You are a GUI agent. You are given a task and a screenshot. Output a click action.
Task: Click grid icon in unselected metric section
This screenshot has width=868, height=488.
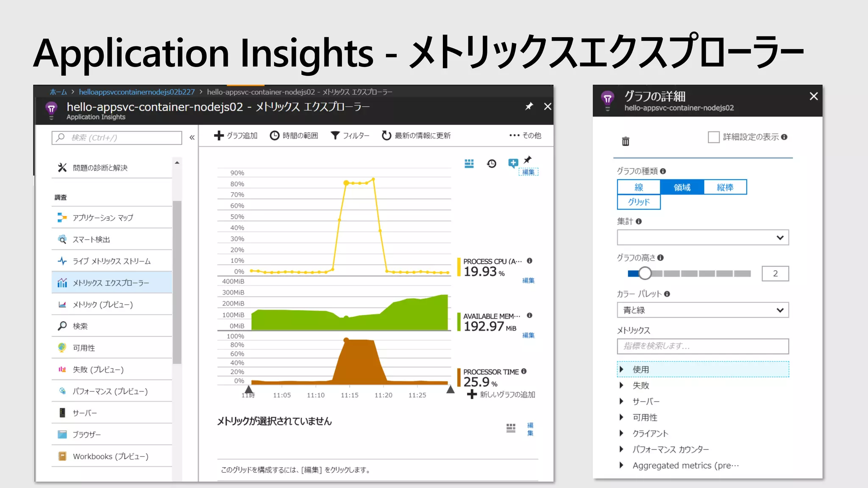click(511, 428)
